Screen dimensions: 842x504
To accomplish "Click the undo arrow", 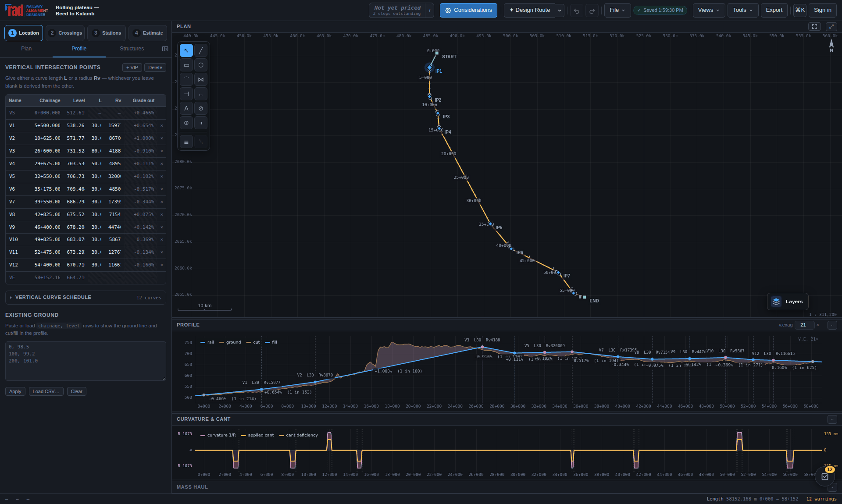I will pyautogui.click(x=577, y=11).
